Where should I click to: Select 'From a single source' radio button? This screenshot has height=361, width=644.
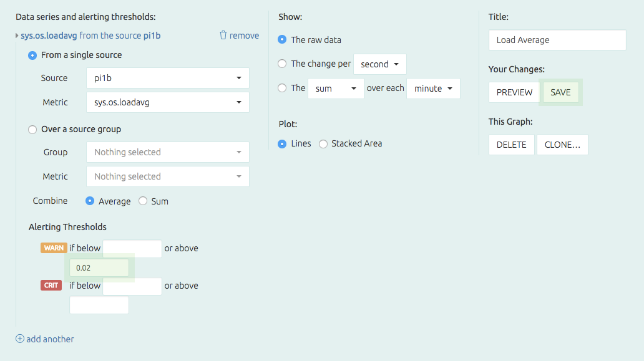(32, 55)
